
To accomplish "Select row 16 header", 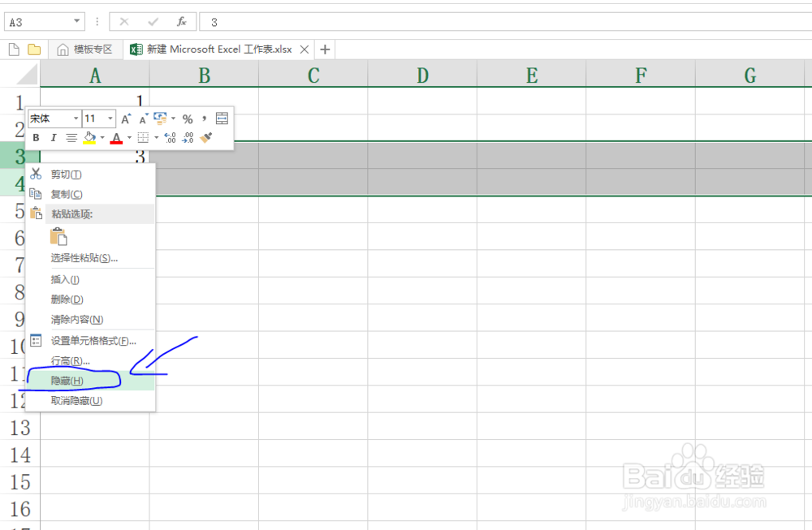I will [19, 508].
